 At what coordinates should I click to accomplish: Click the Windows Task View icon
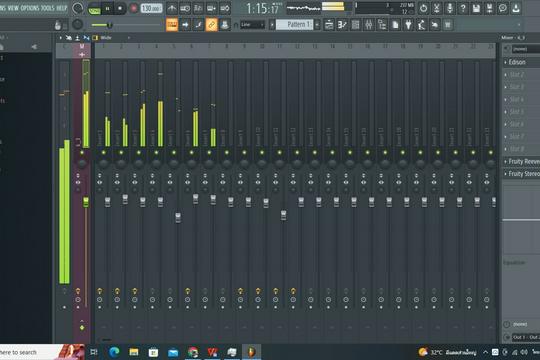coord(94,352)
